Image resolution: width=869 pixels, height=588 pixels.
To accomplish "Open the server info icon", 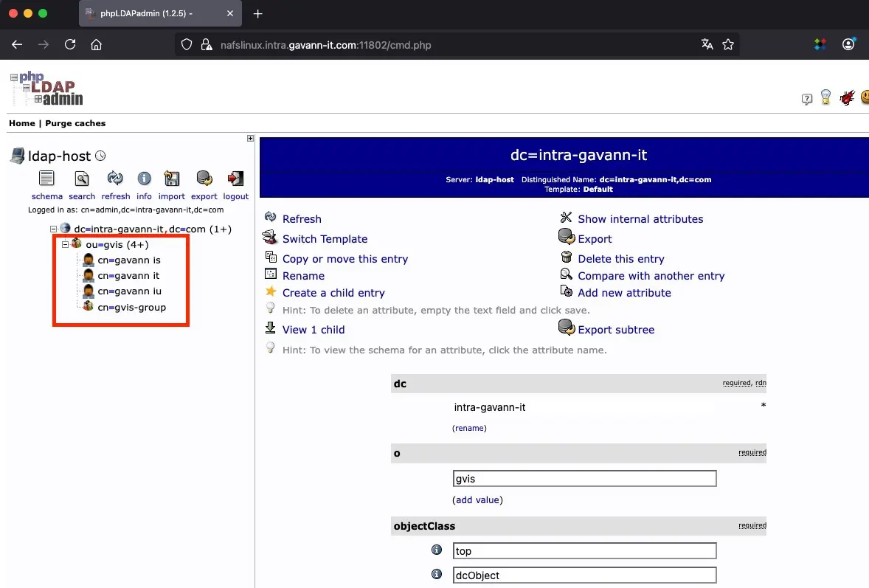I will pos(144,179).
